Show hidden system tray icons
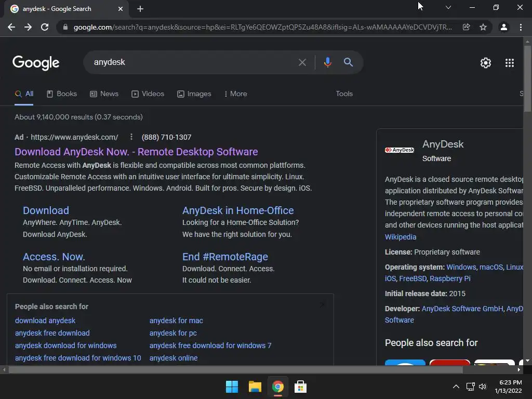Screen dimensions: 532x399 click(456, 387)
